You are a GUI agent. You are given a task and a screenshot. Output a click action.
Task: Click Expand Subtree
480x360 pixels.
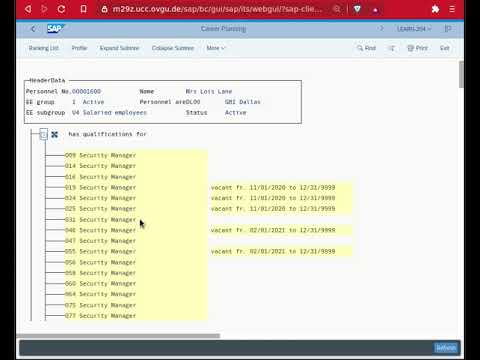119,48
